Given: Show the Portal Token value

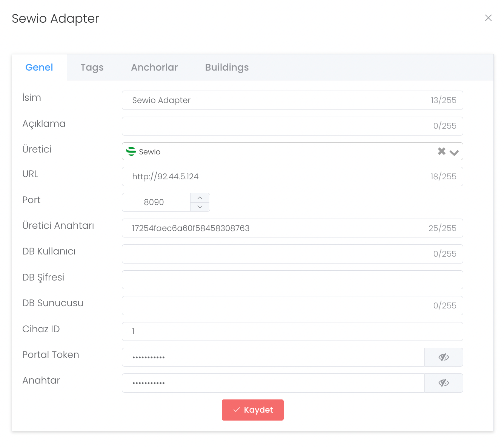Looking at the screenshot, I should [x=444, y=357].
